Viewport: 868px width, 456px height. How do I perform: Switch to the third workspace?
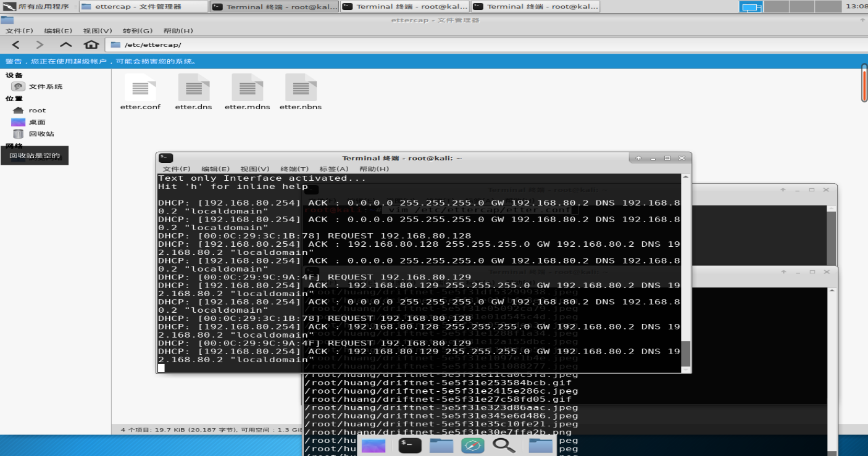point(801,7)
